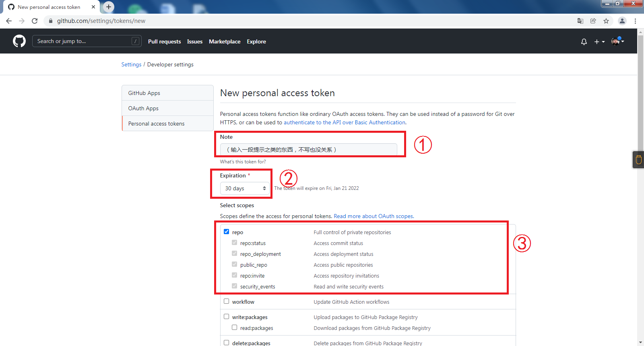Viewport: 644px width, 346px height.
Task: Click 'Developer settings' breadcrumb text
Action: 170,64
